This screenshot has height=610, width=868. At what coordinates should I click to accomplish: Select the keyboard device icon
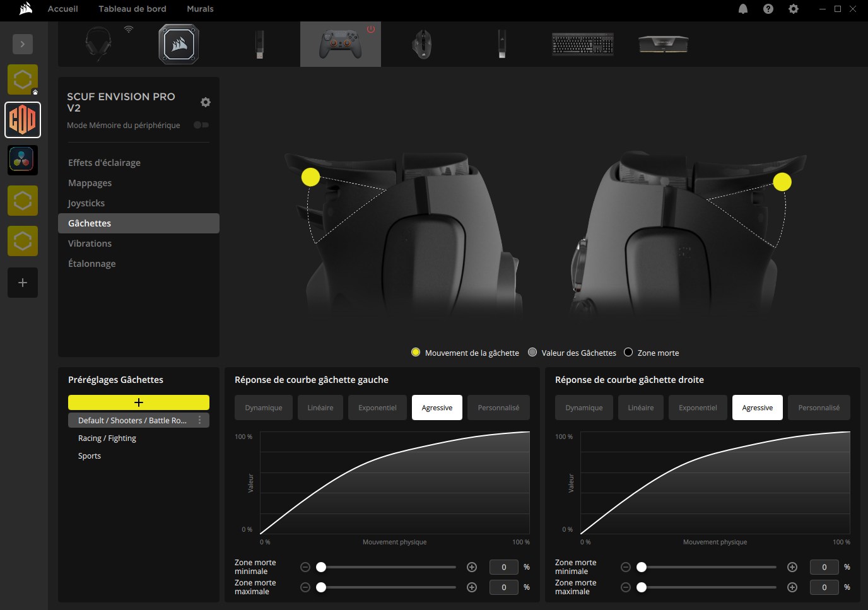pos(582,44)
